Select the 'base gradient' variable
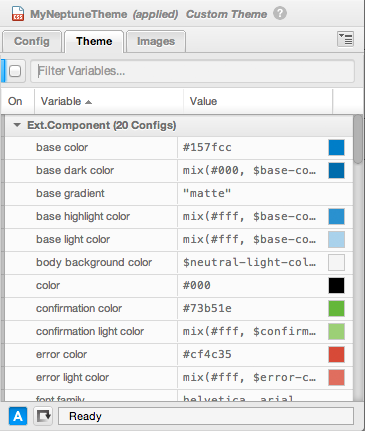The height and width of the screenshot is (431, 365). (70, 193)
